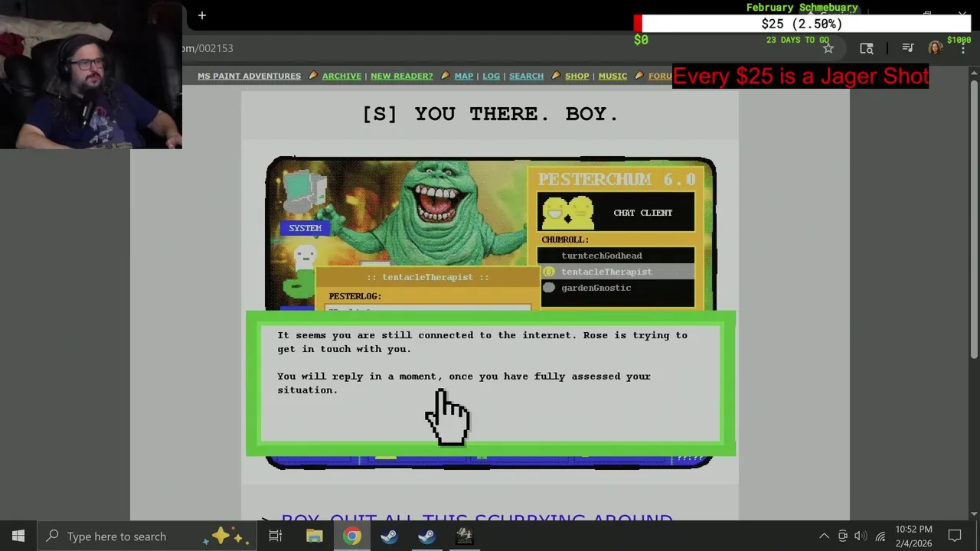
Task: Expand the hidden system tray icons chevron
Action: click(x=824, y=536)
